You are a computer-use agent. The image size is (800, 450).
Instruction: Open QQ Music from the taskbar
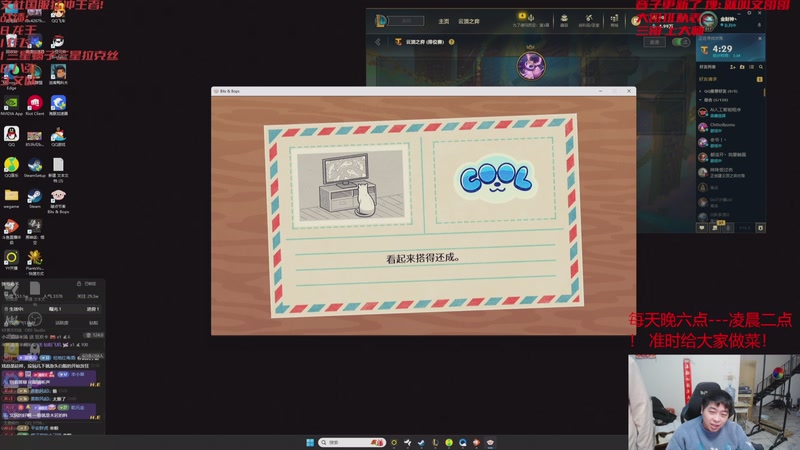(449, 442)
